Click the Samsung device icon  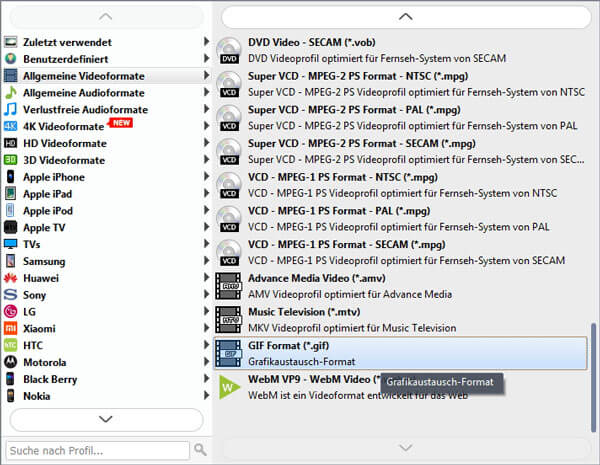pos(11,261)
